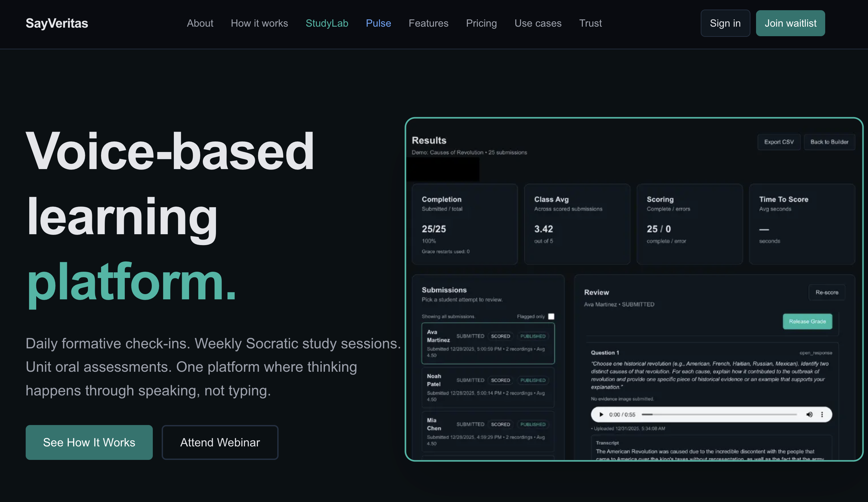Screen dimensions: 868x502
Task: Toggle the Flagged only checkbox
Action: (x=551, y=316)
